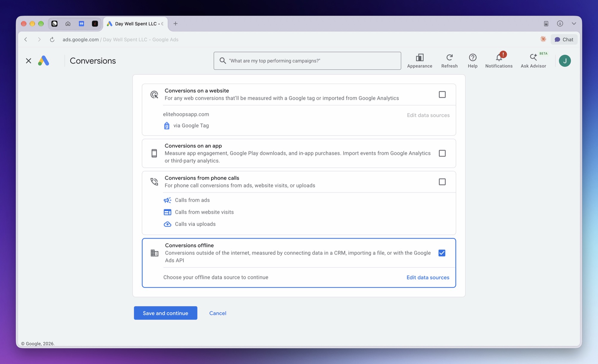598x364 pixels.
Task: Click the Calls from ads megaphone icon
Action: (167, 200)
